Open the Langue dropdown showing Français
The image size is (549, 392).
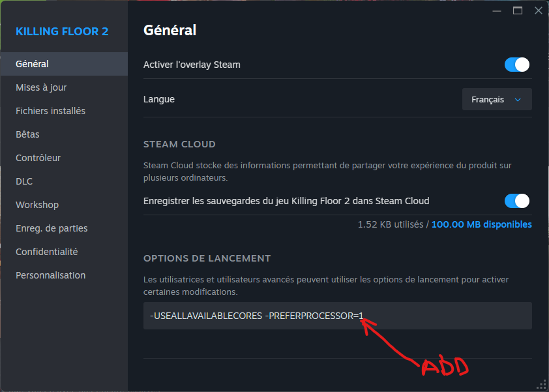pos(497,100)
